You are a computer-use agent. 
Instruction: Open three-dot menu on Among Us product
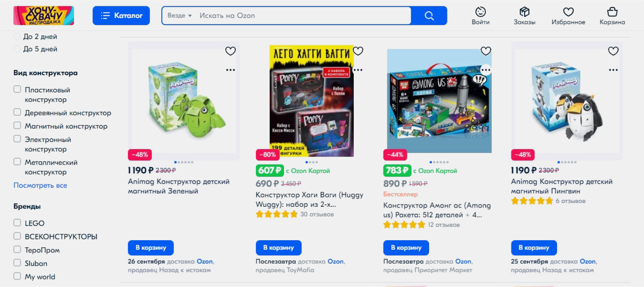pos(486,70)
